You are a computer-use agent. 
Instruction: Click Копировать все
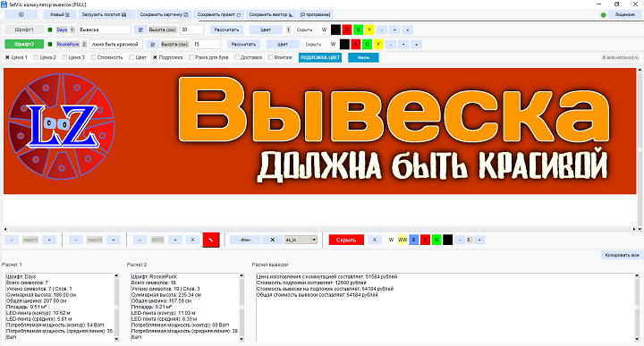[x=622, y=255]
